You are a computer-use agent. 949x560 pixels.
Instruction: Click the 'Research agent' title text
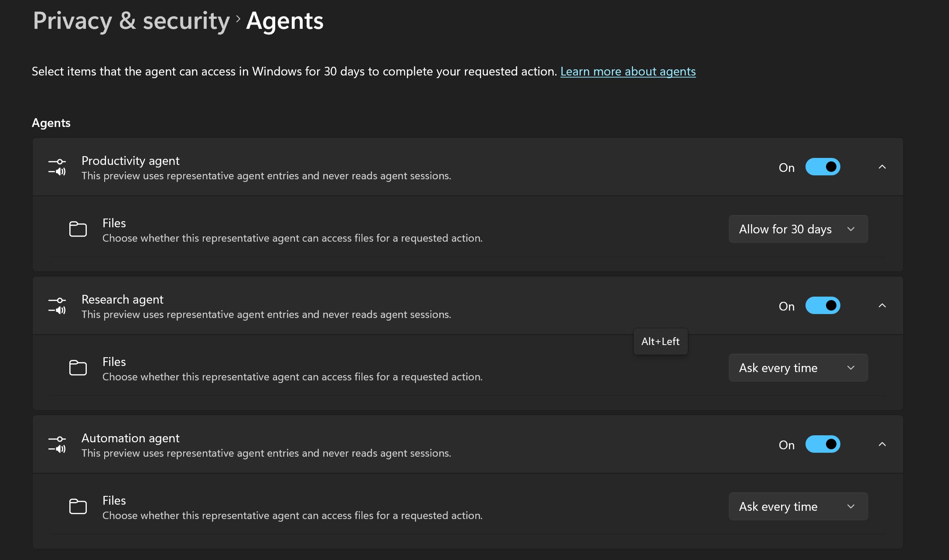(x=123, y=300)
